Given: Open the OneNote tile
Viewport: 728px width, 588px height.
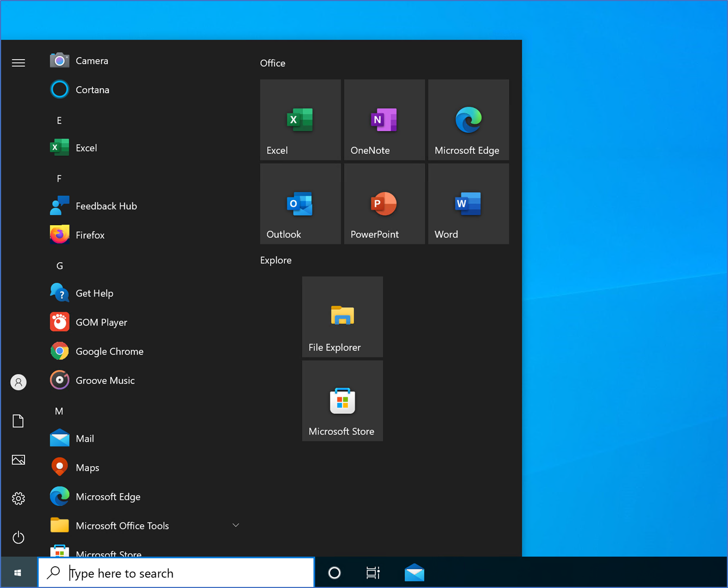Looking at the screenshot, I should [x=384, y=120].
